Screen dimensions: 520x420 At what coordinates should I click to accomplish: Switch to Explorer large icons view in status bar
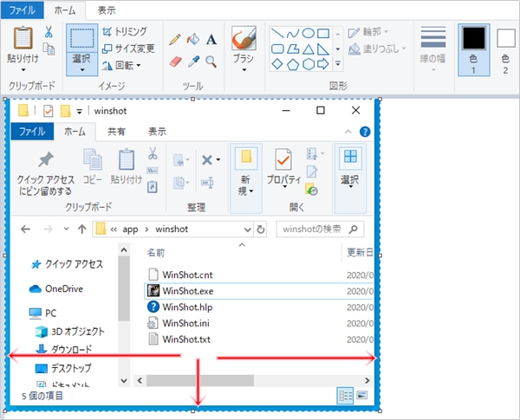click(361, 395)
